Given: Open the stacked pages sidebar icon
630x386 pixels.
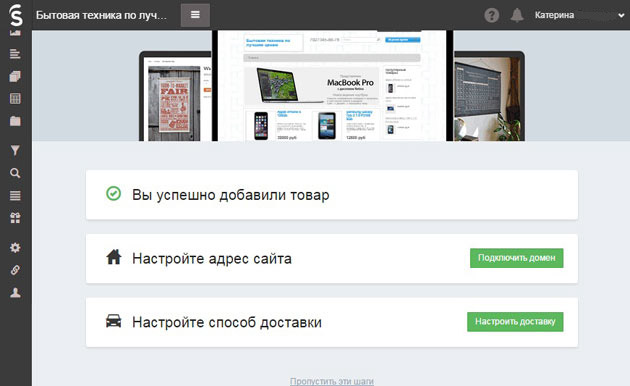Looking at the screenshot, I should tap(15, 76).
